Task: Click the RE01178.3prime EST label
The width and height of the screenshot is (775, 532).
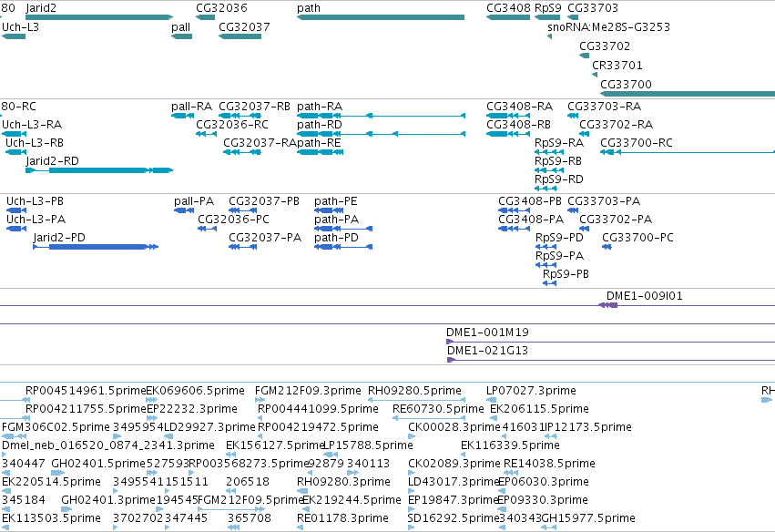Action: 342,518
